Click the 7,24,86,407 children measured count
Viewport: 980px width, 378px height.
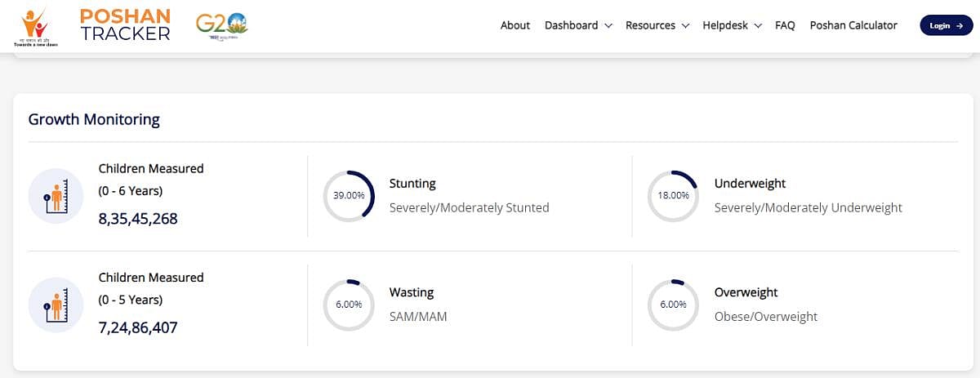tap(138, 328)
